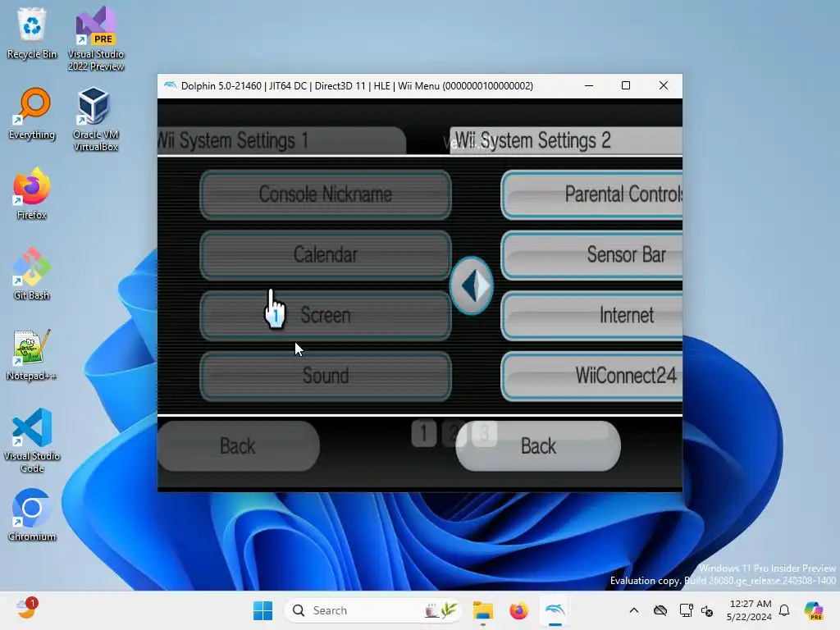Click the Dolphin emulator taskbar icon
Viewport: 840px width, 630px height.
pyautogui.click(x=555, y=610)
